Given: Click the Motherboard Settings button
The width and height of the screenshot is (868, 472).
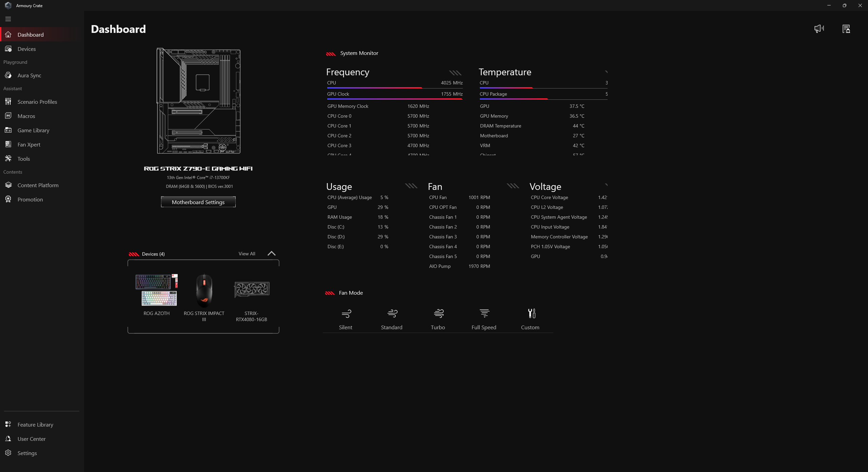Looking at the screenshot, I should 198,202.
